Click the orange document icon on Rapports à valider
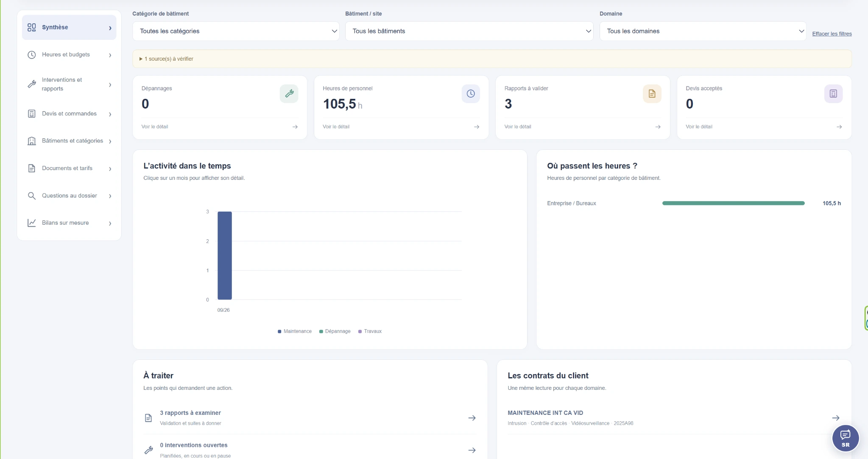 click(x=652, y=94)
